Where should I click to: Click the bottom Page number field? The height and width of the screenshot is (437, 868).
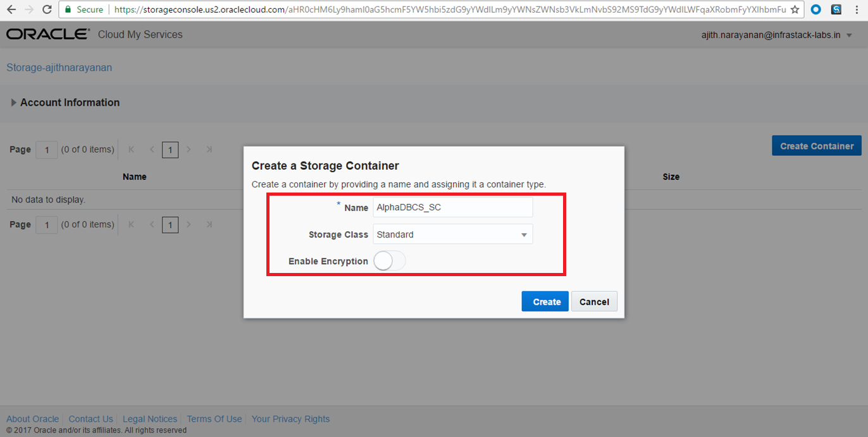pos(47,224)
